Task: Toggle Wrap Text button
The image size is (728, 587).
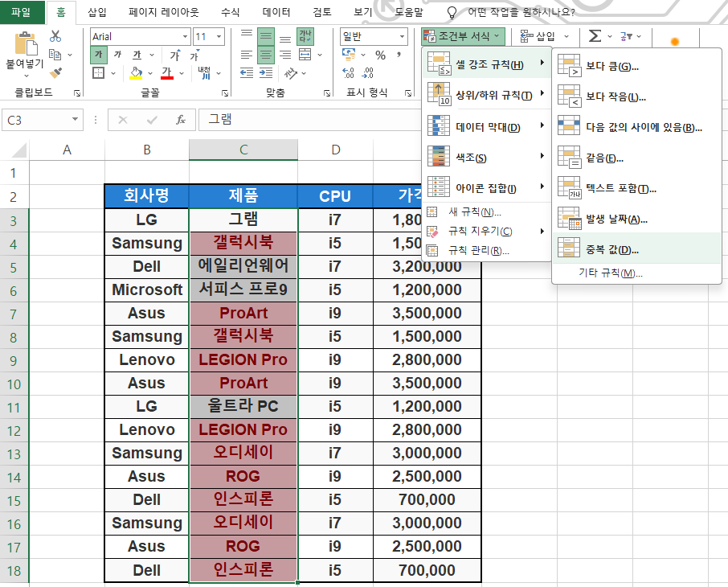Action: (x=305, y=36)
